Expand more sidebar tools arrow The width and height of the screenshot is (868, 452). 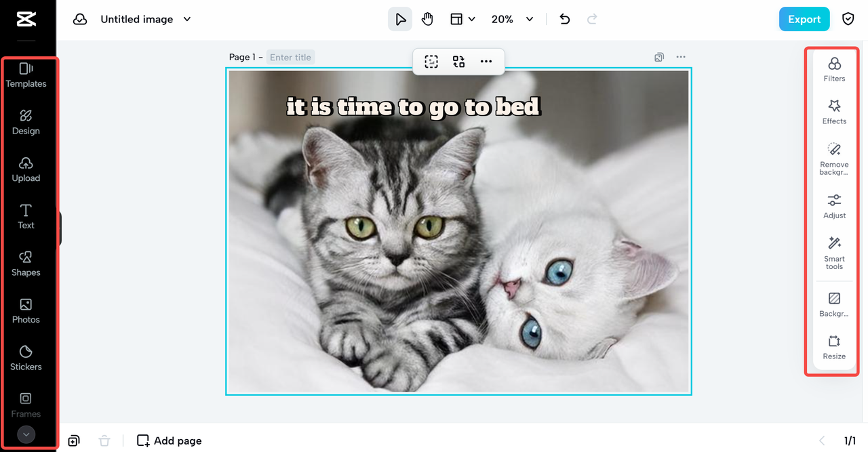(26, 434)
